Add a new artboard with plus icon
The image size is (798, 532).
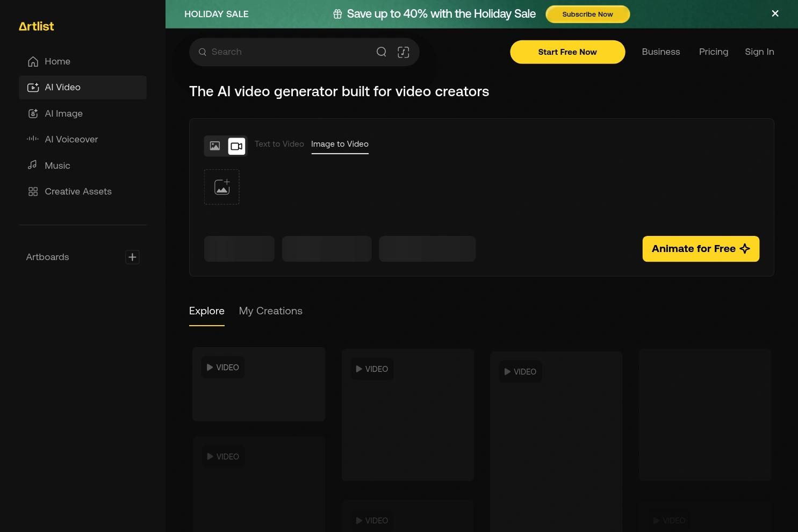coord(132,257)
